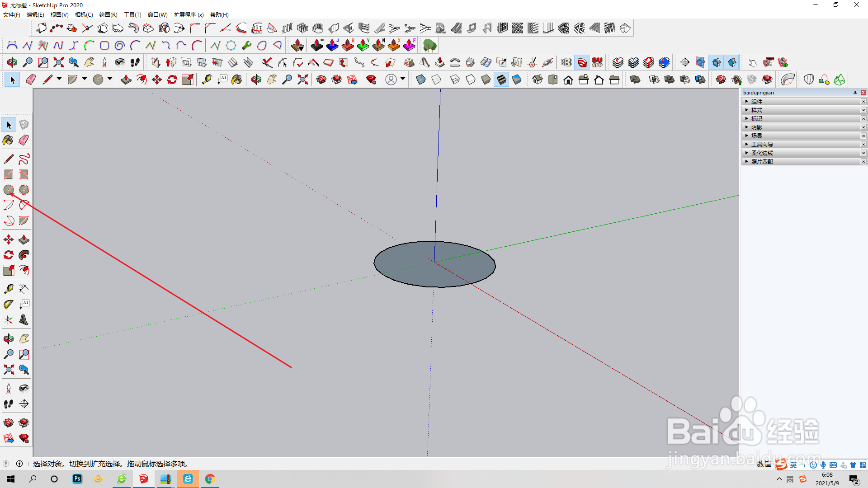This screenshot has height=488, width=868.
Task: Toggle Back Edges style button
Action: pyautogui.click(x=436, y=80)
